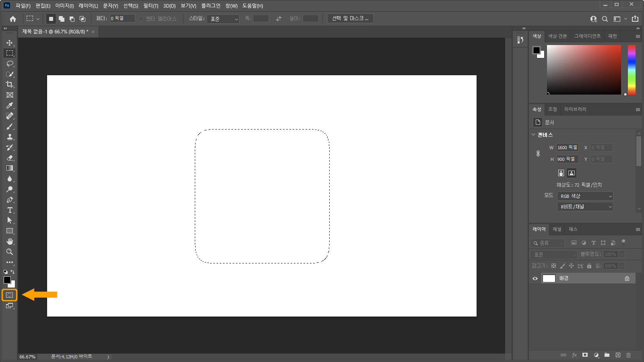The width and height of the screenshot is (644, 362).
Task: Select the Gradient tool
Action: 10,168
